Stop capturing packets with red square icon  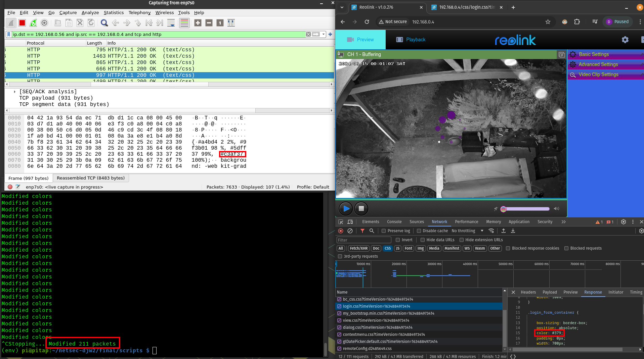point(22,23)
